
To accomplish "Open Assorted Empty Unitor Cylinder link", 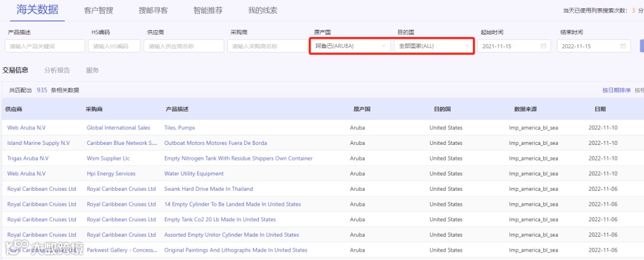I will 231,235.
